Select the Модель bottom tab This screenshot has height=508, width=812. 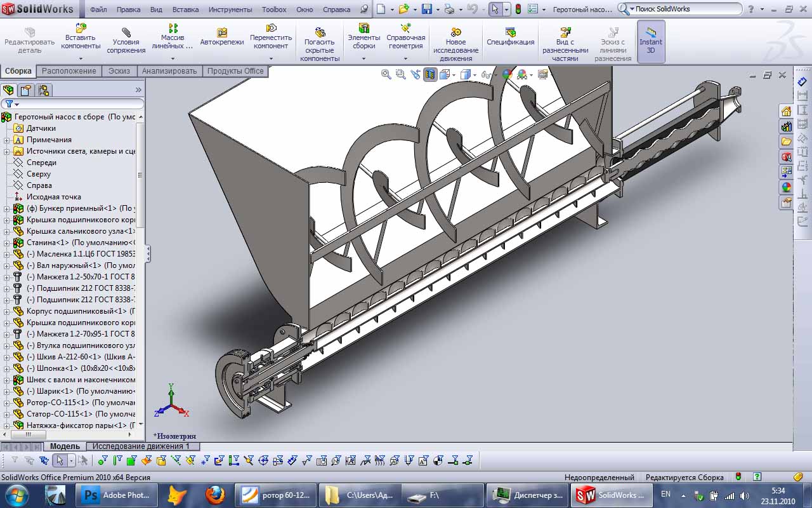point(65,446)
